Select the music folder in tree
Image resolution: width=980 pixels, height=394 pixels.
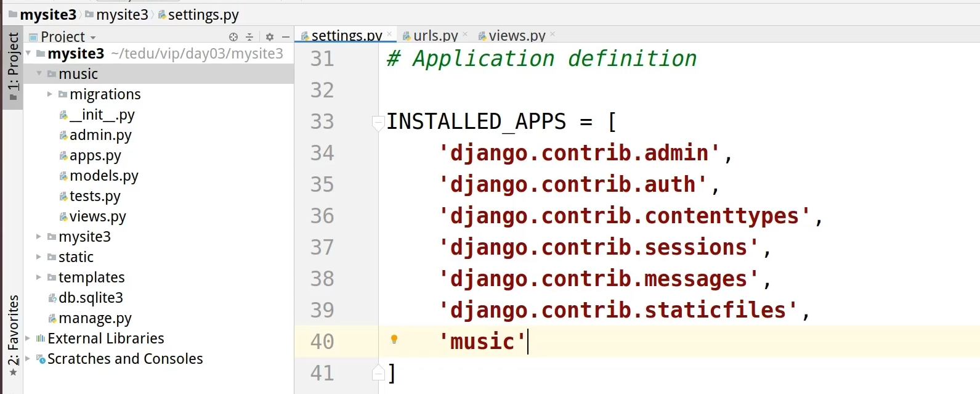click(x=78, y=74)
